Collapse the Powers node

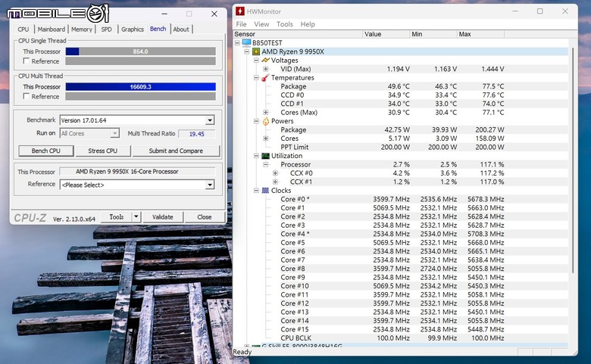[x=256, y=121]
